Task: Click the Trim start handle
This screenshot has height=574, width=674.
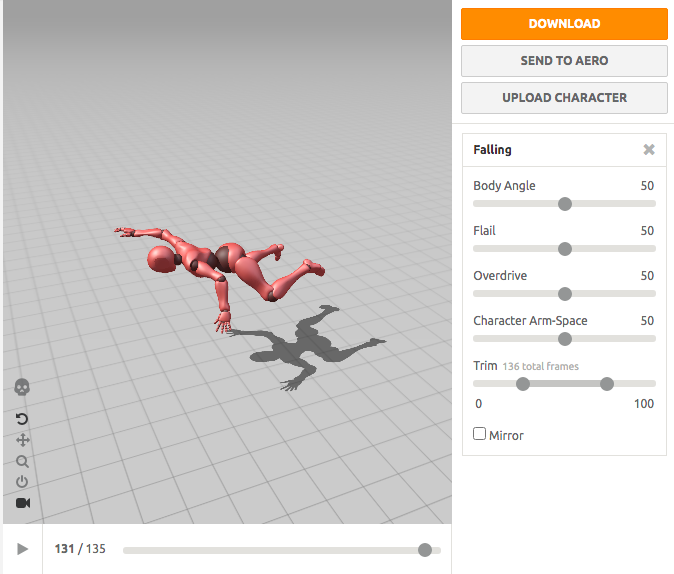Action: click(523, 384)
